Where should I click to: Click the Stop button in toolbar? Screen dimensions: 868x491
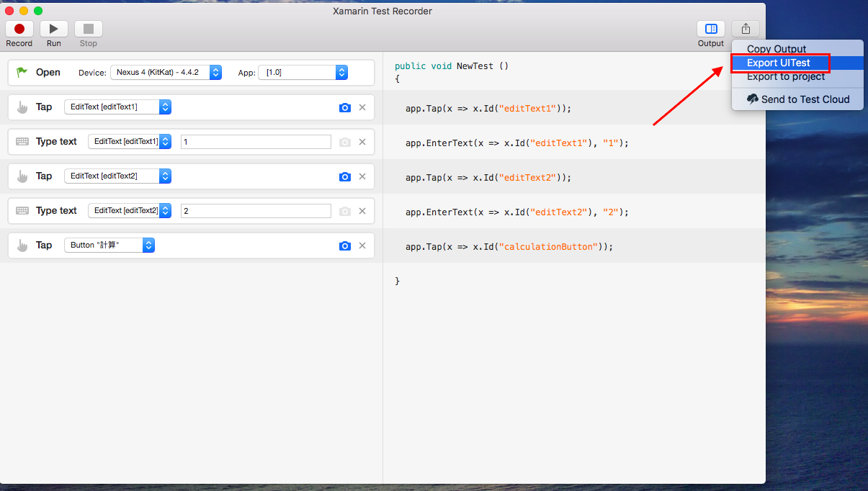tap(89, 29)
